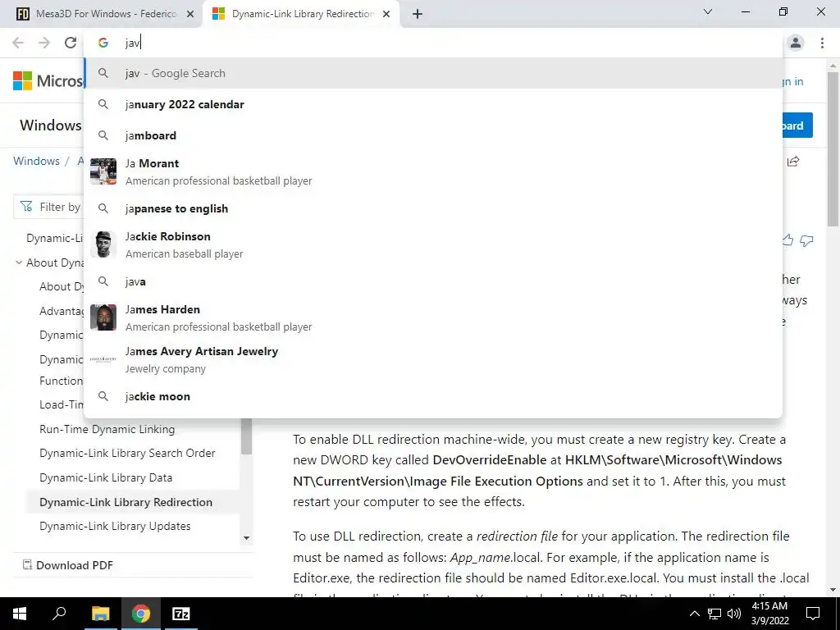Click the share icon on the page
840x630 pixels.
pos(793,162)
